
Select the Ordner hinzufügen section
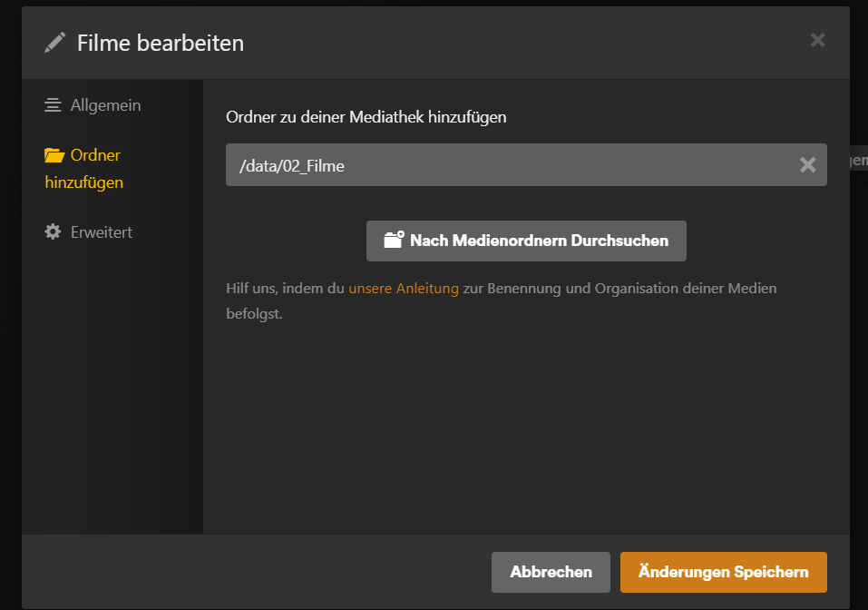click(83, 169)
